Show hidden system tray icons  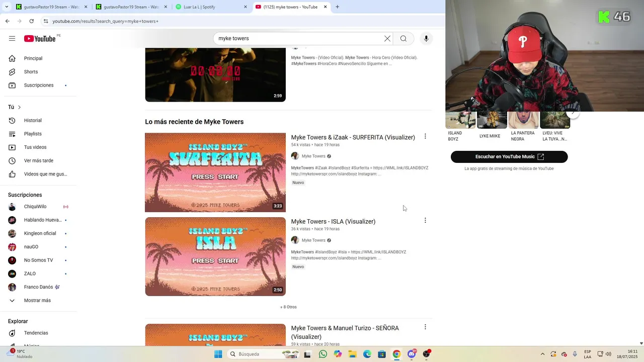542,354
